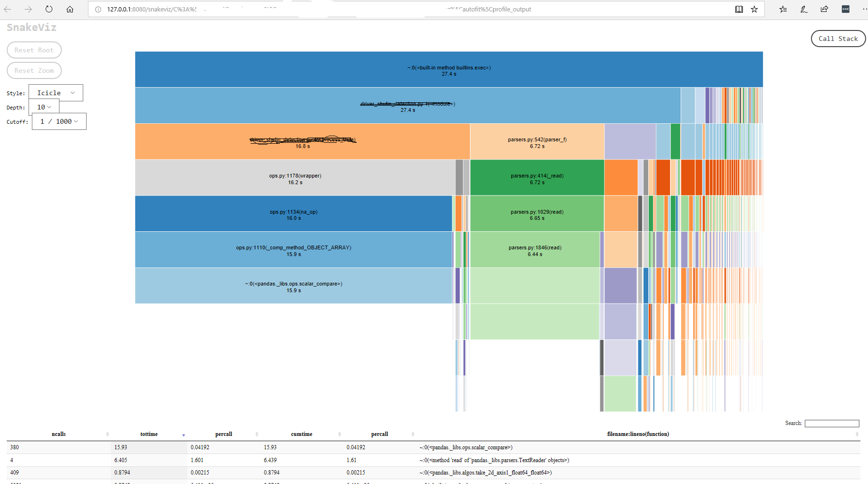Add page to favorites star
Screen dimensions: 868x484
coord(754,9)
